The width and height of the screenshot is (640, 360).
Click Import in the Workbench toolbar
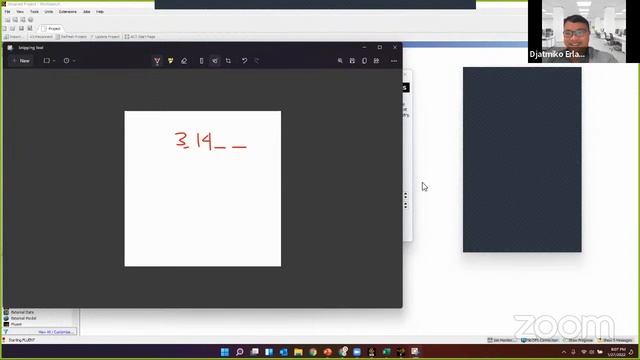[x=13, y=37]
